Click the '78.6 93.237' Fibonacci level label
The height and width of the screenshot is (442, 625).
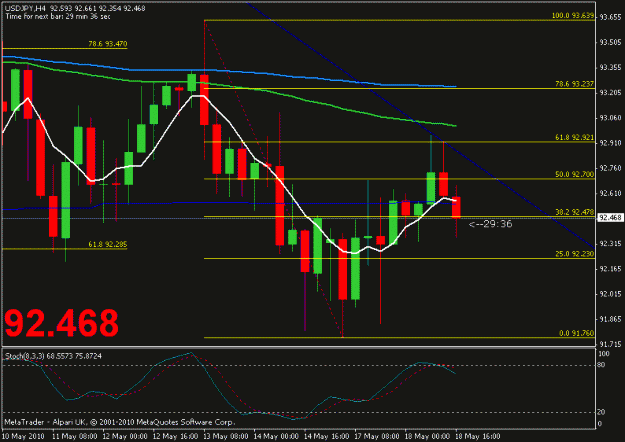point(574,84)
